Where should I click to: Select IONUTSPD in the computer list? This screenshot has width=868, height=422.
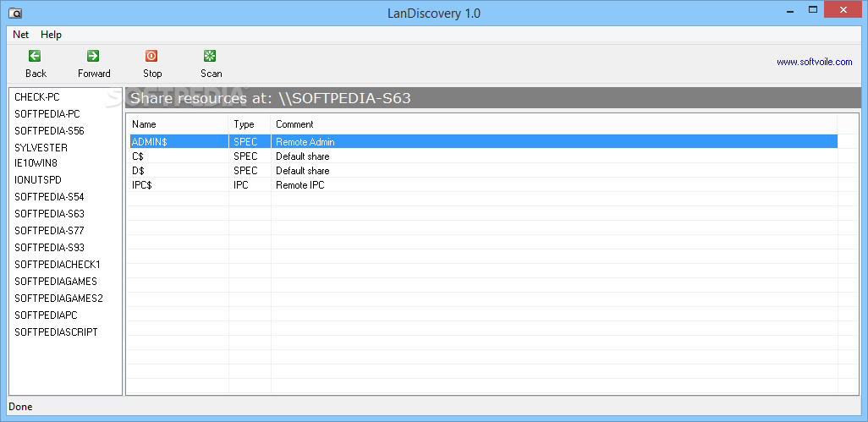(x=37, y=180)
